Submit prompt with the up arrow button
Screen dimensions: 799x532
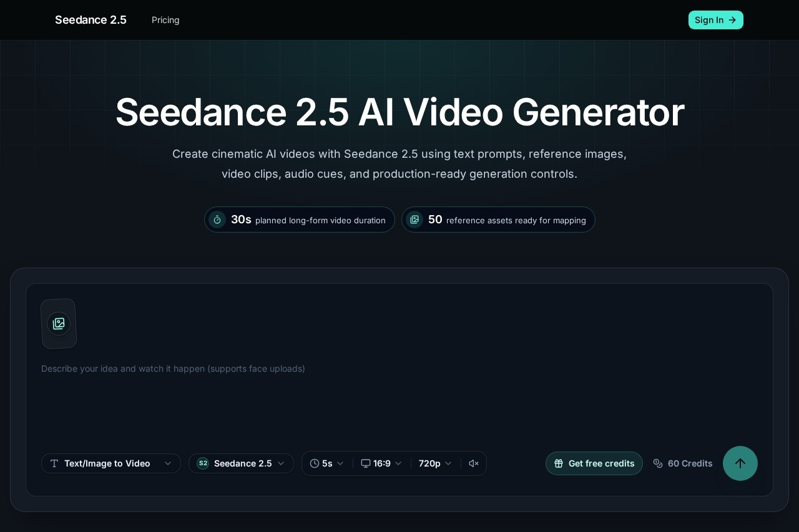coord(740,463)
